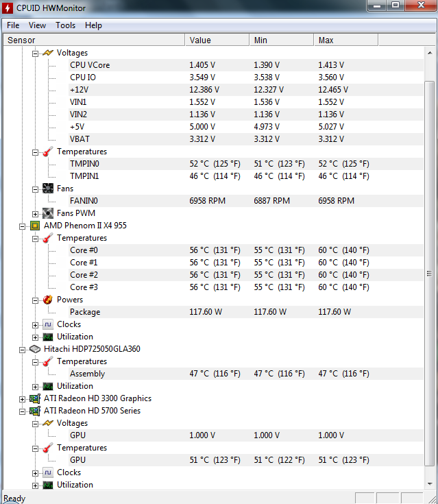Click the Value column header
This screenshot has height=504, width=438.
(x=217, y=40)
